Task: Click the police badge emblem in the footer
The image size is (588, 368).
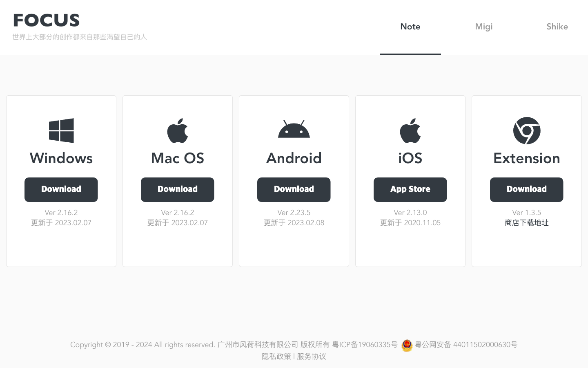Action: [407, 346]
